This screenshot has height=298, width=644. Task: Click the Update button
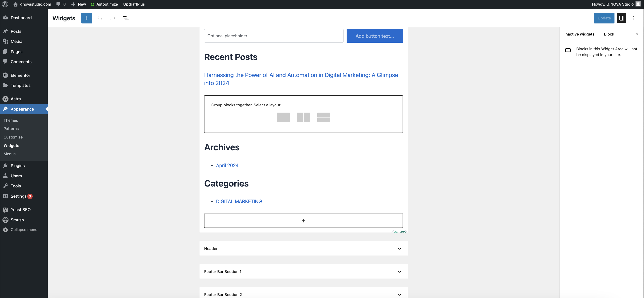(x=604, y=18)
